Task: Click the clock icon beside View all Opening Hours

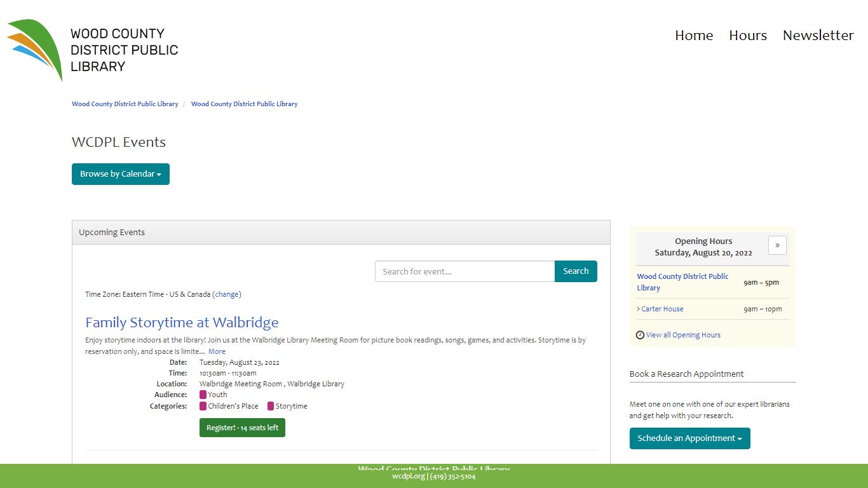Action: pyautogui.click(x=640, y=335)
